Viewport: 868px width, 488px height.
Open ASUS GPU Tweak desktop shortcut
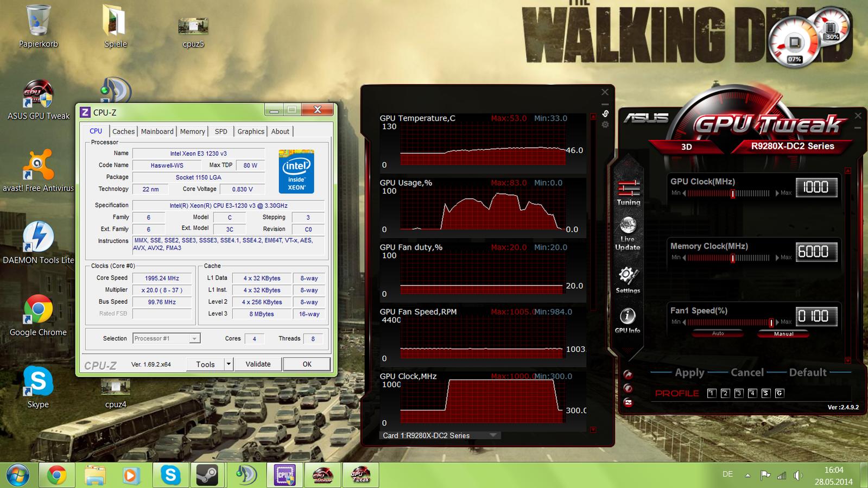38,100
